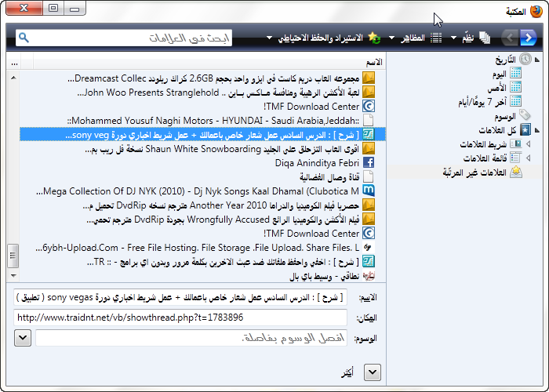Collapse the كل العلامات tree node
The image size is (549, 392).
point(536,130)
